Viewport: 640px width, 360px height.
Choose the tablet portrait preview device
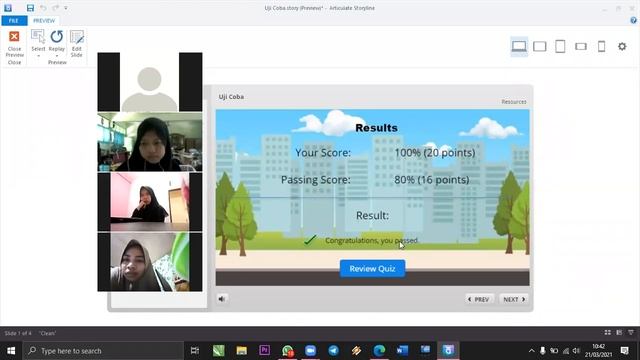(560, 46)
